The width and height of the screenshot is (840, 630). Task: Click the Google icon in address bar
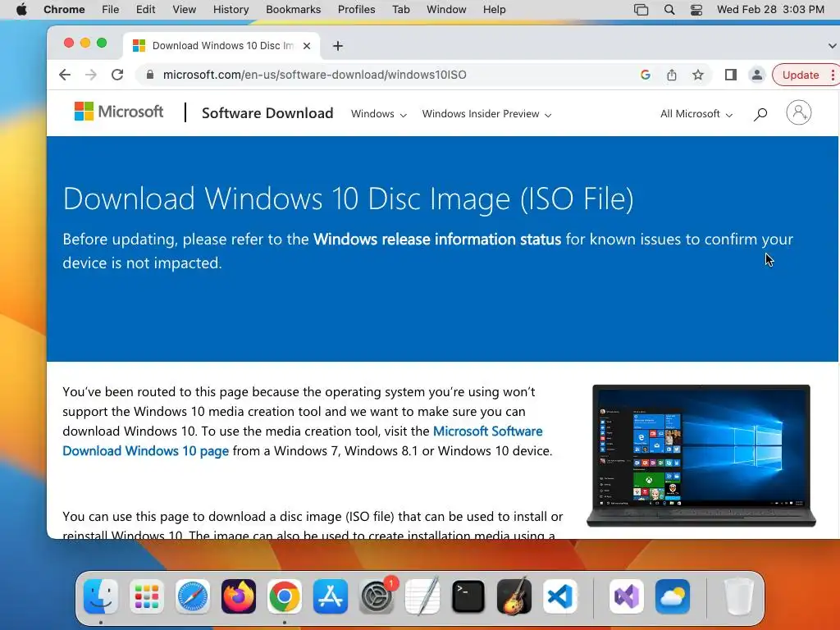click(x=646, y=75)
